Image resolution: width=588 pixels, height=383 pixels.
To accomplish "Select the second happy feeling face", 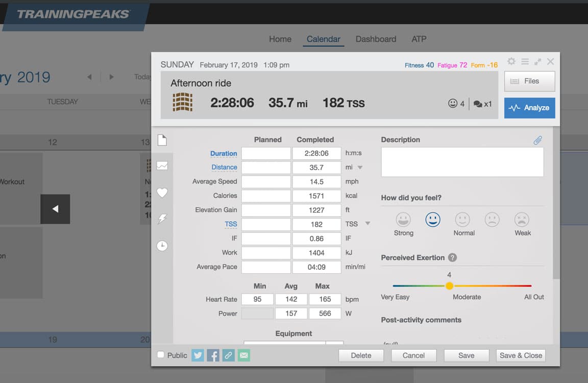I will (x=432, y=220).
